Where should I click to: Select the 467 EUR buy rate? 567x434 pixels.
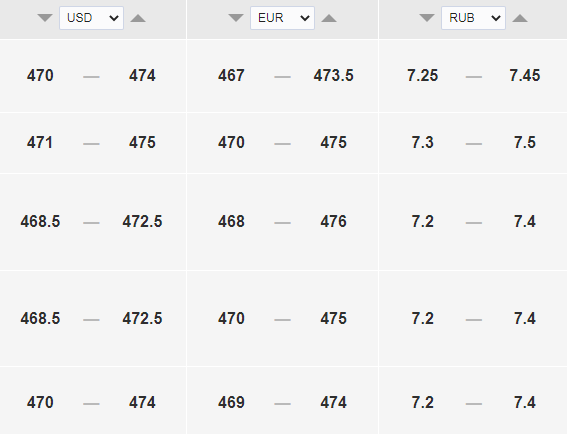tap(231, 76)
